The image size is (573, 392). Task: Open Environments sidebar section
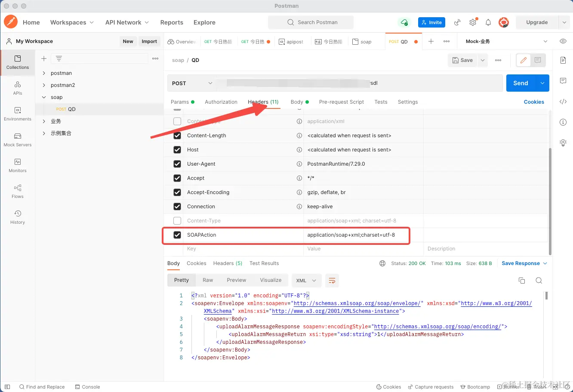click(x=18, y=114)
